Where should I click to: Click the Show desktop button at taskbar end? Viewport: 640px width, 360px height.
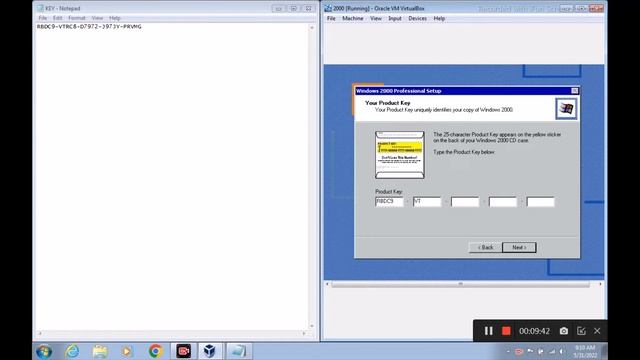604,351
